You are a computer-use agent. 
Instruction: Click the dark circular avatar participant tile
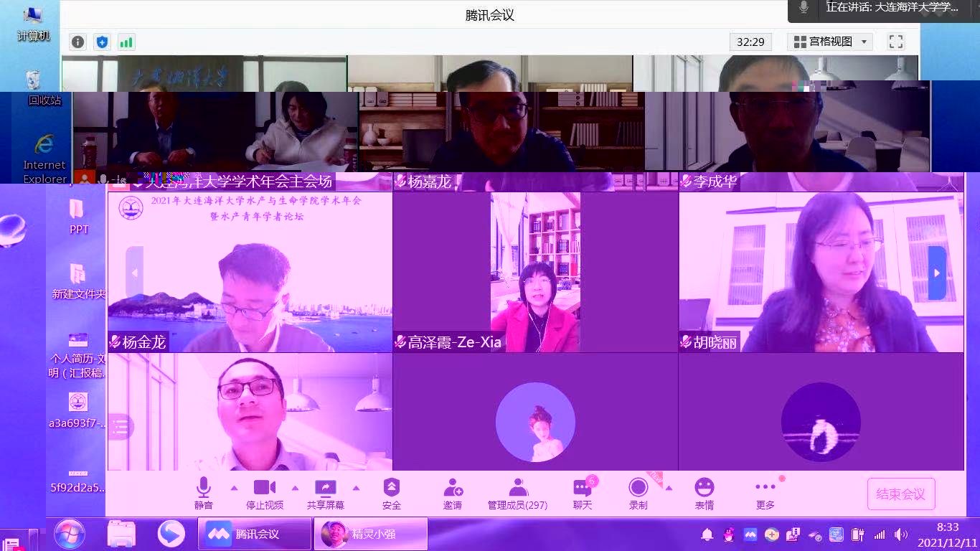(x=821, y=412)
